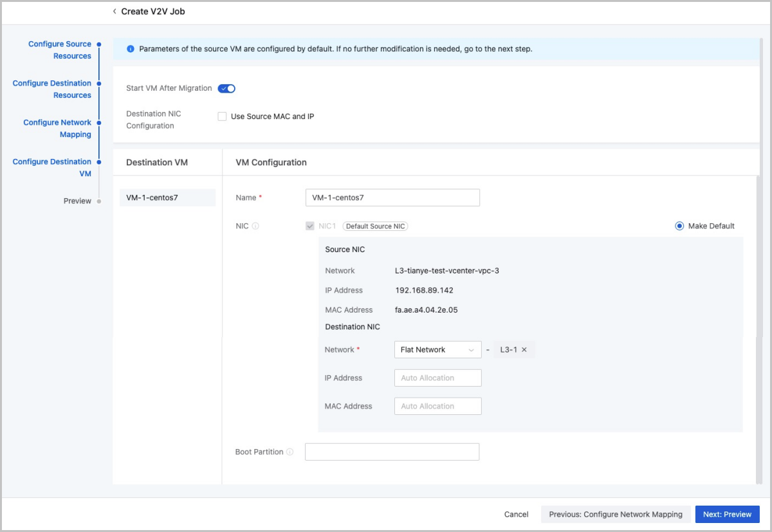This screenshot has width=772, height=532.
Task: Remove the L3-1 network tag
Action: (x=524, y=350)
